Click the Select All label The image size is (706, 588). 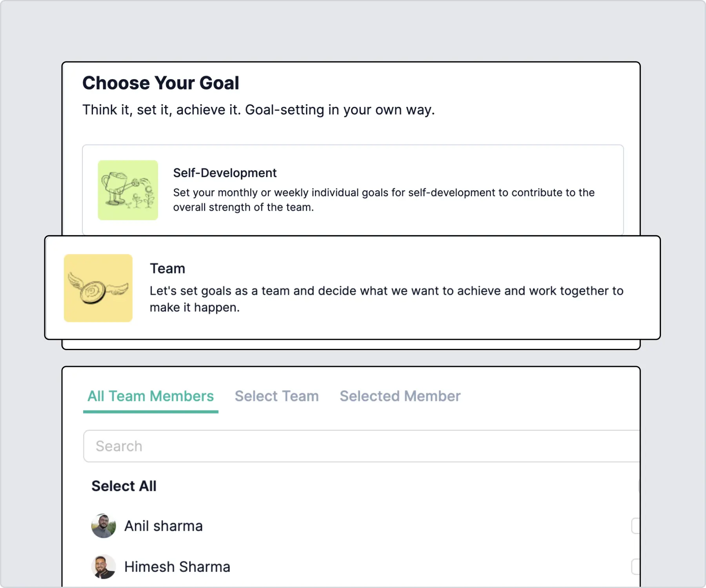pyautogui.click(x=124, y=486)
